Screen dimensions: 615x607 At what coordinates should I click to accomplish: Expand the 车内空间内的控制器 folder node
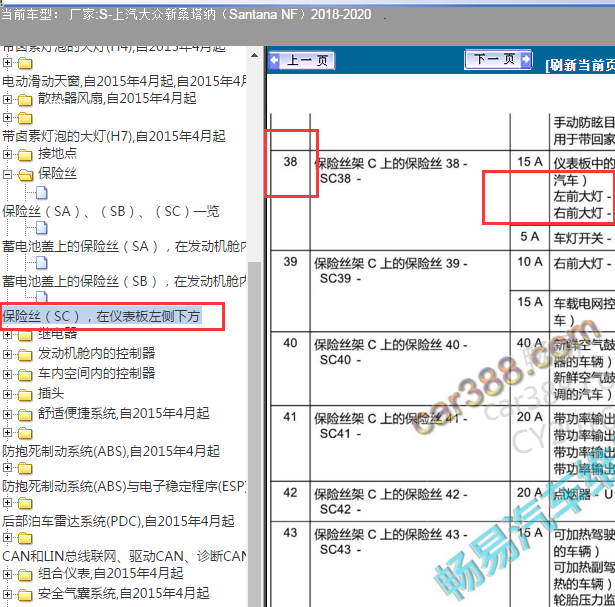[x=7, y=374]
